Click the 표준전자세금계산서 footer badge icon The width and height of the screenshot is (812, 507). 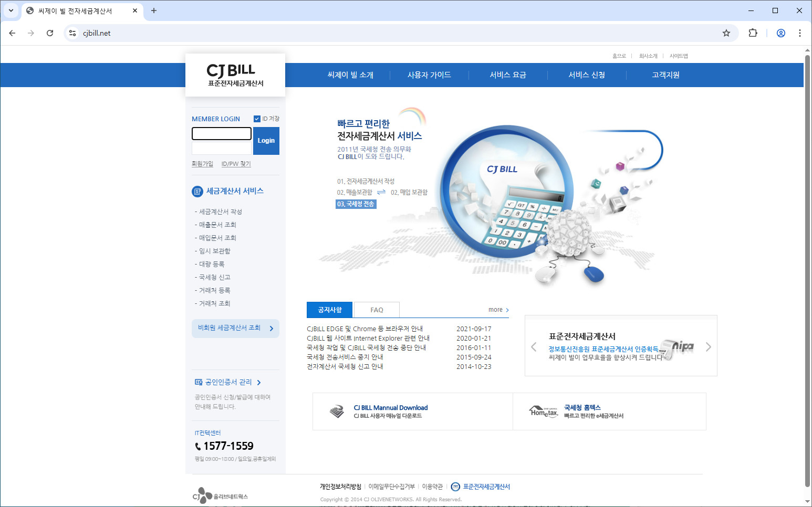[x=455, y=487]
